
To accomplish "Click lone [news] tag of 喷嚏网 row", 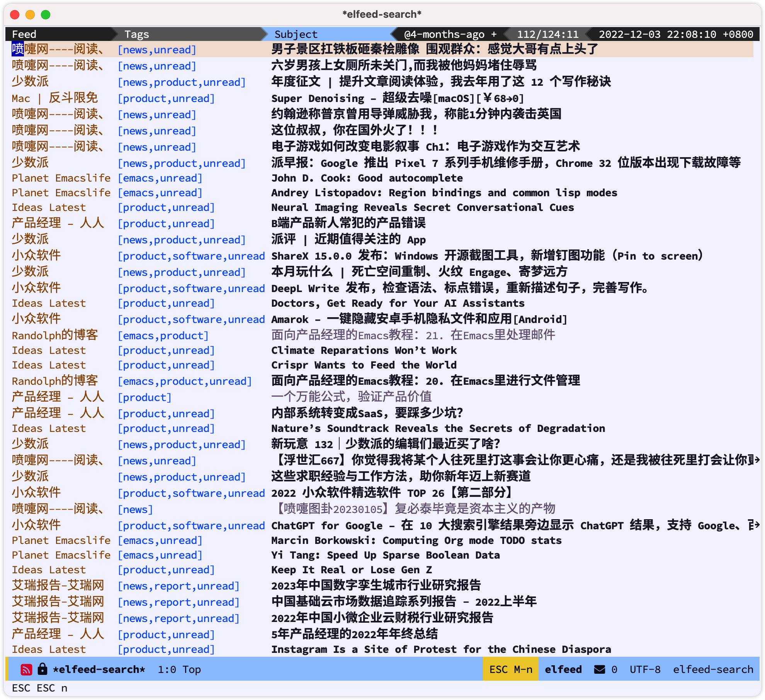I will point(135,509).
